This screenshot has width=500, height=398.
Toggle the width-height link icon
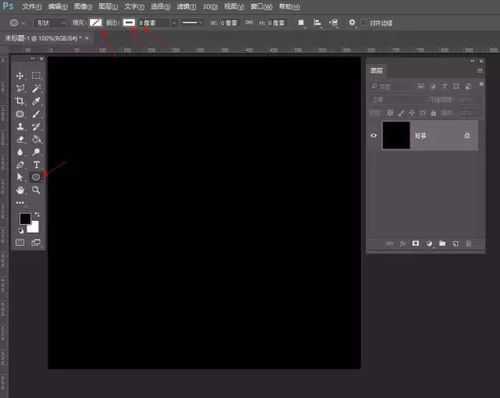(x=249, y=23)
